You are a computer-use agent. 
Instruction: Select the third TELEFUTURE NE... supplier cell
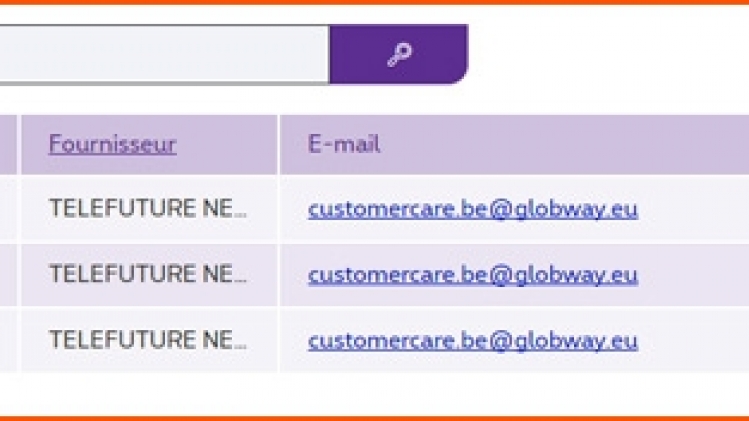(x=149, y=340)
